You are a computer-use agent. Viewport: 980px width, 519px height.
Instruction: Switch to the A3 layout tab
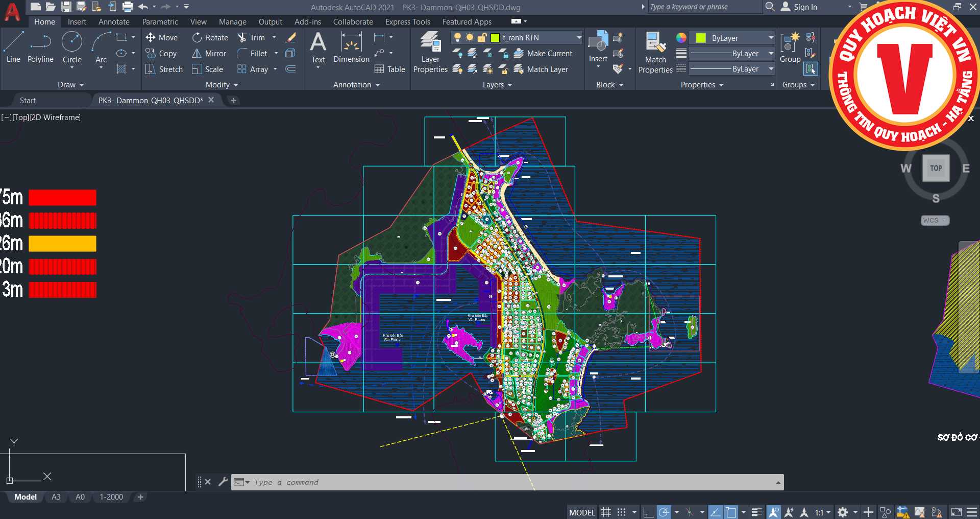56,497
